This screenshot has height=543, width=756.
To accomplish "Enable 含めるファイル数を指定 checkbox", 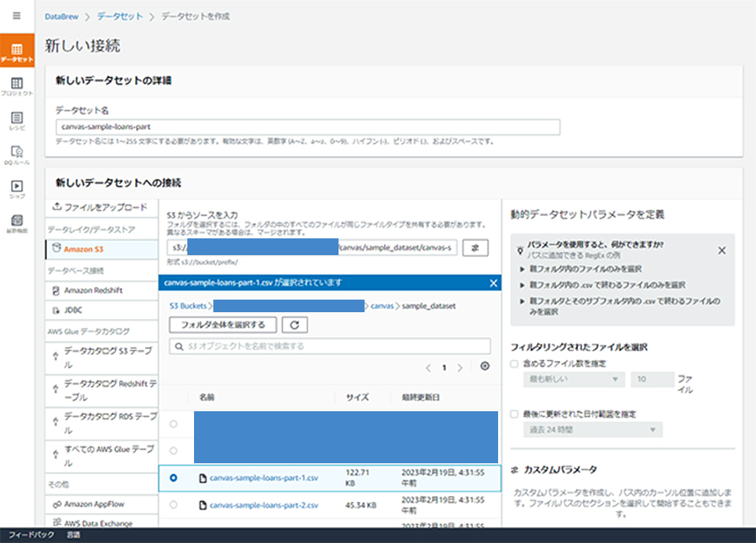I will (514, 363).
